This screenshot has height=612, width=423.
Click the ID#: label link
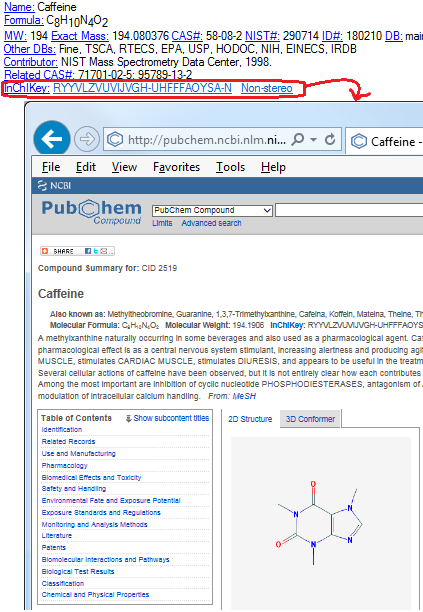click(332, 36)
